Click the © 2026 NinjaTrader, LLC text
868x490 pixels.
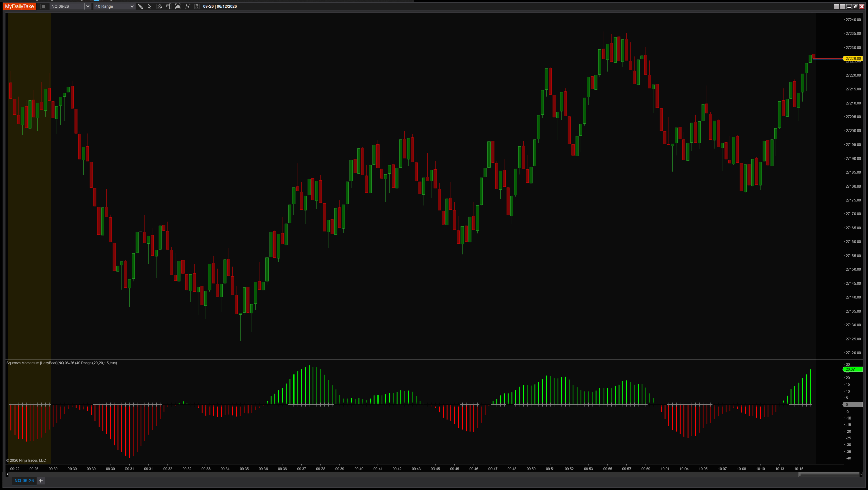pyautogui.click(x=26, y=460)
